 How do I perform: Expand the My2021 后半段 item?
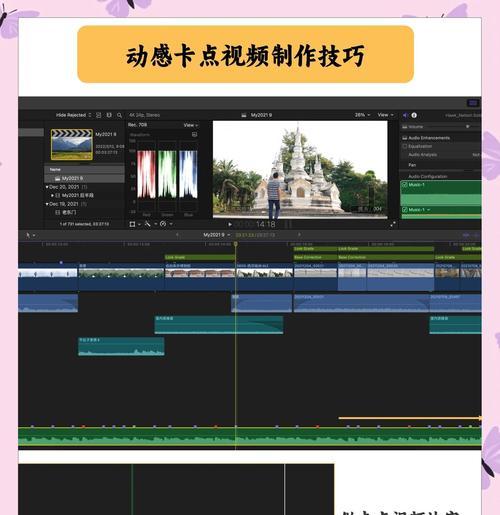tap(52, 195)
